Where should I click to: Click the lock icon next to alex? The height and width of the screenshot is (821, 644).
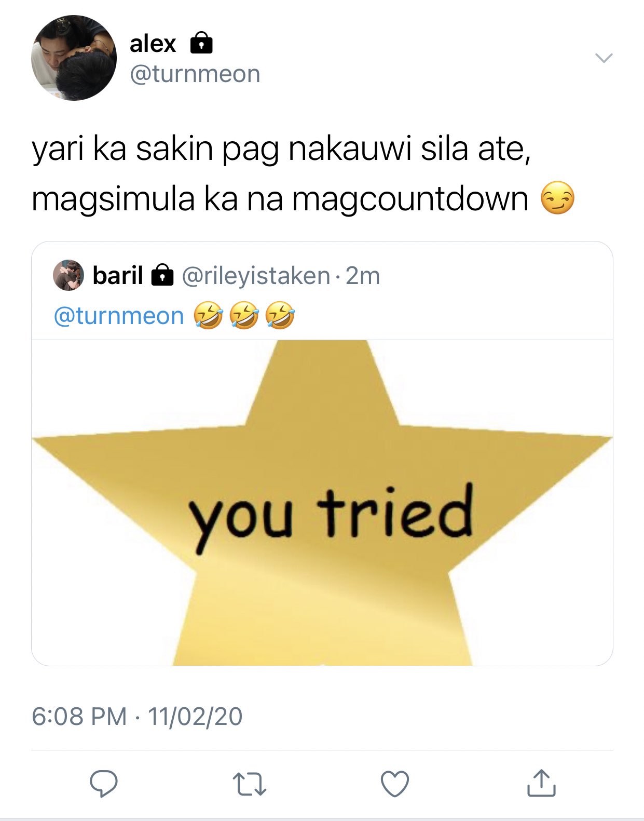[201, 43]
